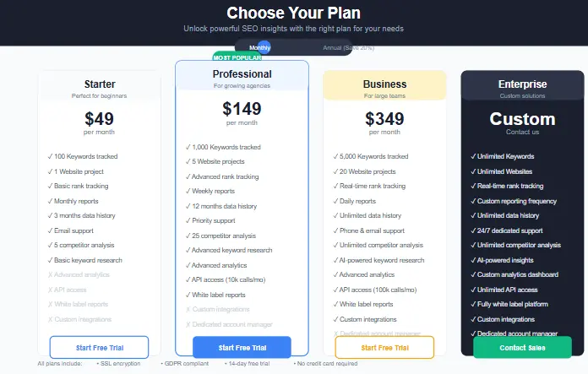The width and height of the screenshot is (588, 374).
Task: Click the Most Popular badge
Action: 236,57
